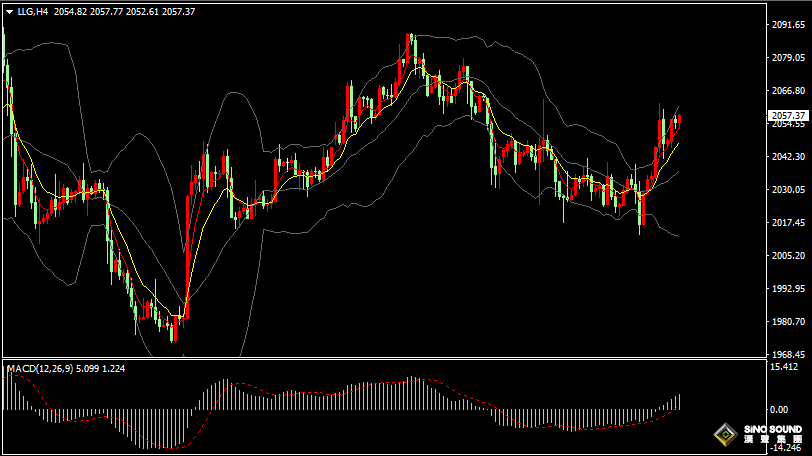Click the last MACD histogram bar

679,401
